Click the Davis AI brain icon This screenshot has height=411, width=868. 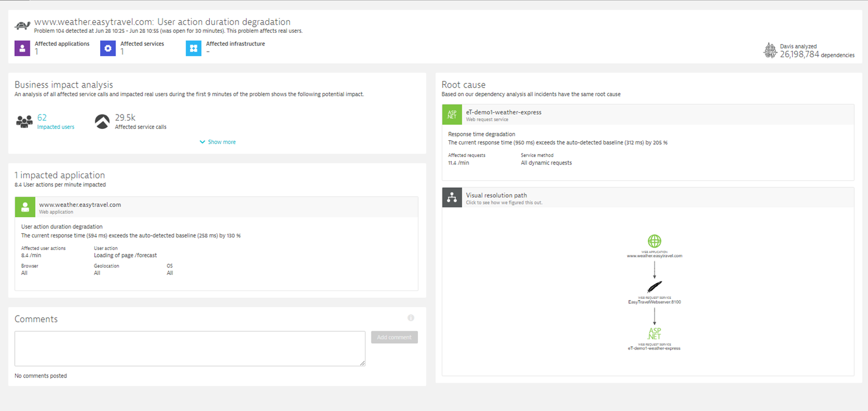(x=770, y=51)
